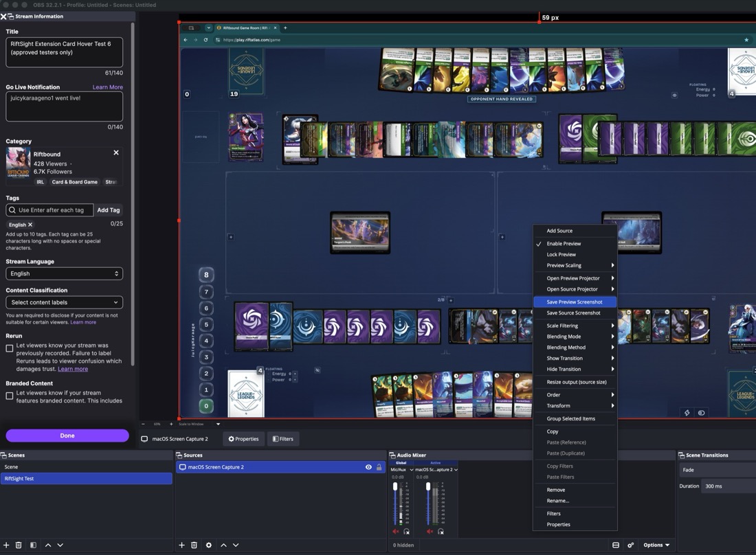The image size is (756, 555).
Task: Click the stream Title text field
Action: (x=64, y=52)
